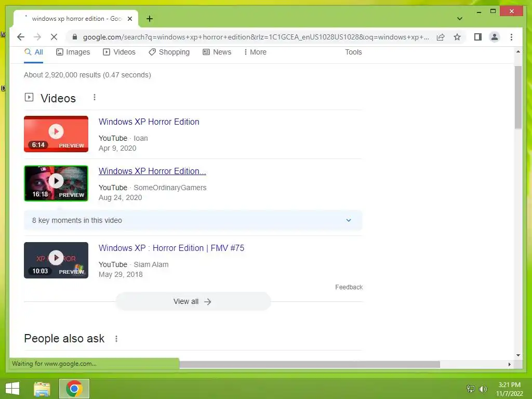
Task: Switch to Images results
Action: [x=73, y=52]
